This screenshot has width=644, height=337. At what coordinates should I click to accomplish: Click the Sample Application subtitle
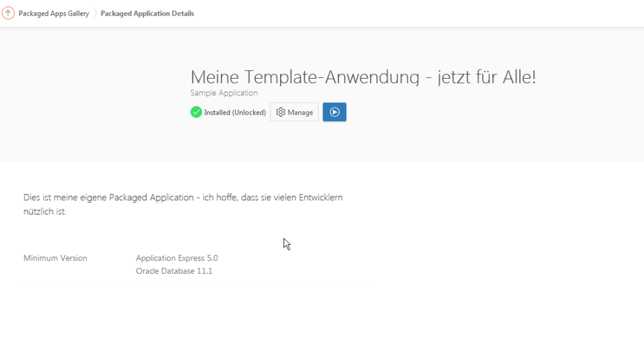pyautogui.click(x=224, y=93)
